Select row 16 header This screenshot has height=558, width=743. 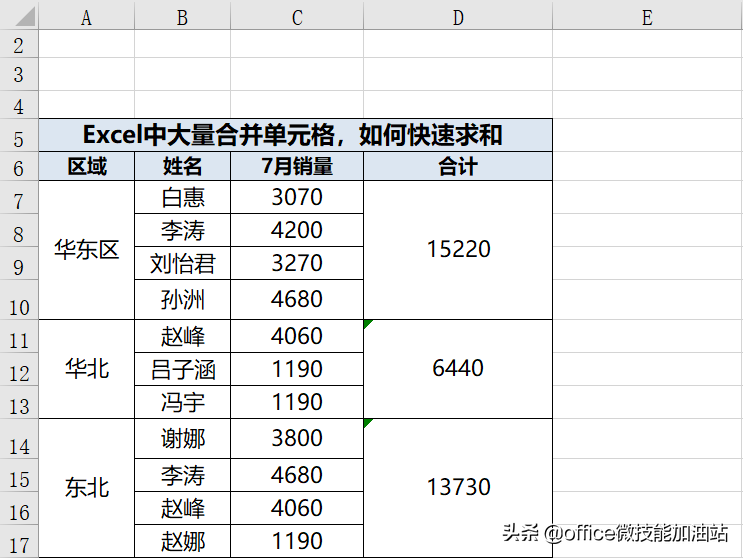tap(19, 508)
